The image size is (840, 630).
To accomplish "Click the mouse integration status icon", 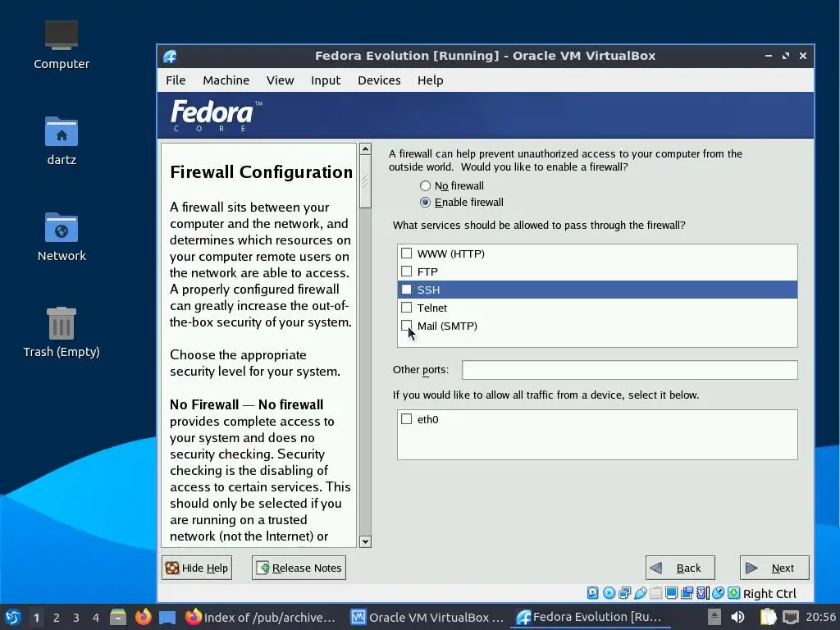I will [x=719, y=593].
